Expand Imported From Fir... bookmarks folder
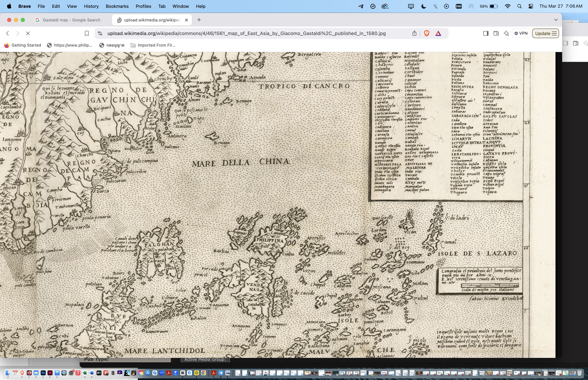The height and width of the screenshot is (380, 588). (153, 45)
